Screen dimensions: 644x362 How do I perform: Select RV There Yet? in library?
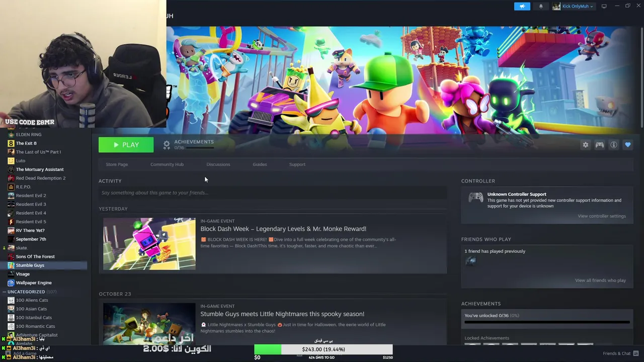pos(30,230)
